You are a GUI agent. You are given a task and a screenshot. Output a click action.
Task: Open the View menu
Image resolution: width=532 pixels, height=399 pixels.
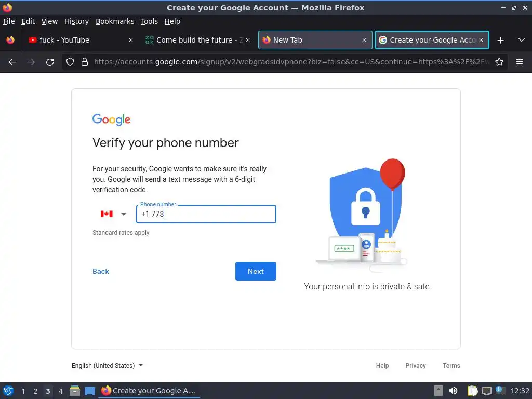click(49, 21)
